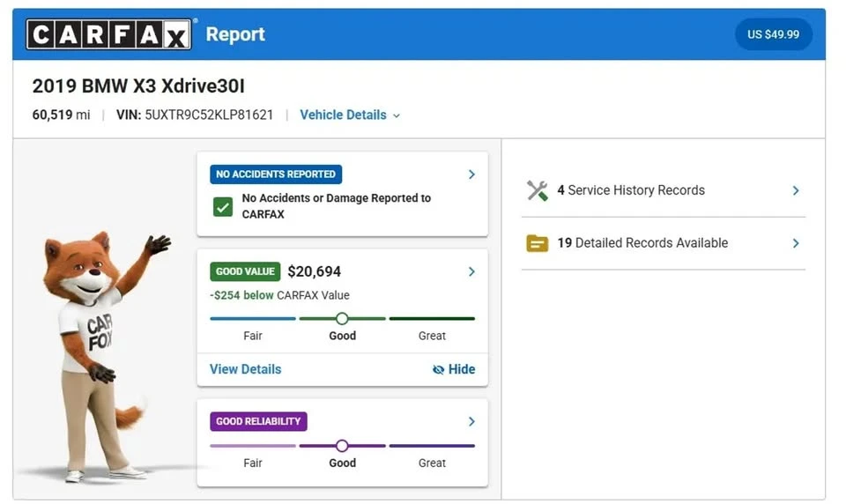Image resolution: width=846 pixels, height=504 pixels.
Task: Click the value slider handle at Good
Action: pyautogui.click(x=342, y=319)
